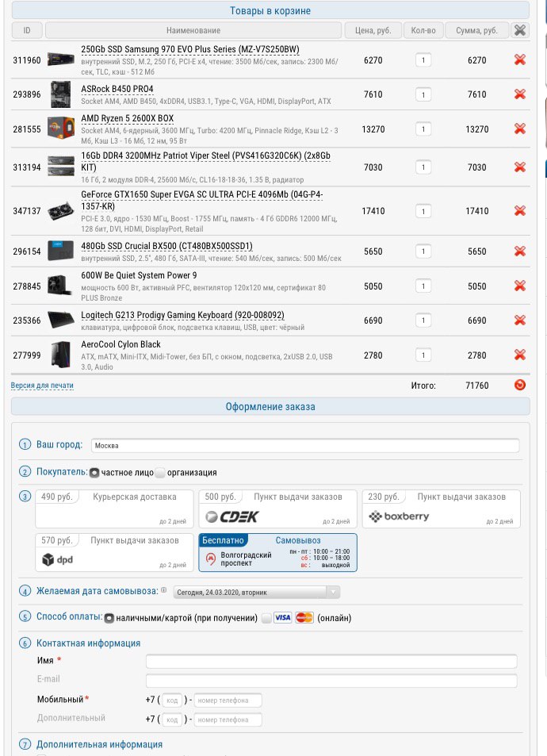Screen dimensions: 547x756
Task: Click the Ryzen 5 2600X box thumbnail
Action: 61,129
